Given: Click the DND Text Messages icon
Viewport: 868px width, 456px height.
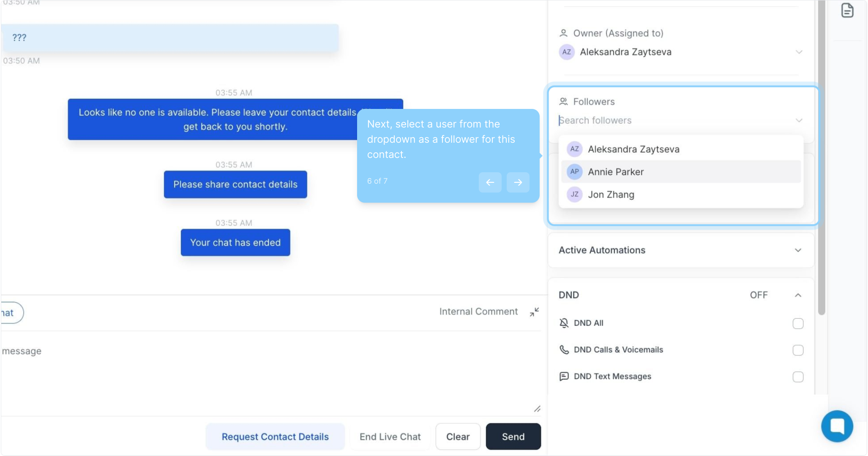Looking at the screenshot, I should click(x=564, y=376).
